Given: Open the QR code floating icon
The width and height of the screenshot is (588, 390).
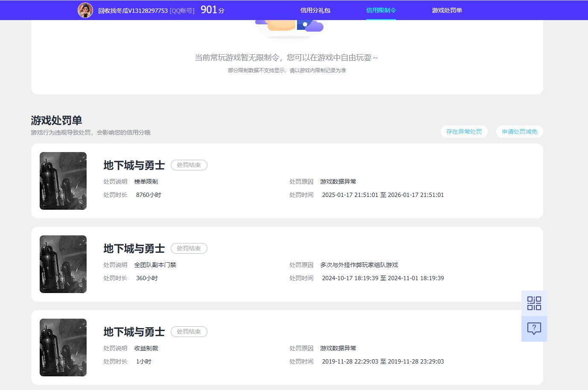Looking at the screenshot, I should click(x=534, y=303).
